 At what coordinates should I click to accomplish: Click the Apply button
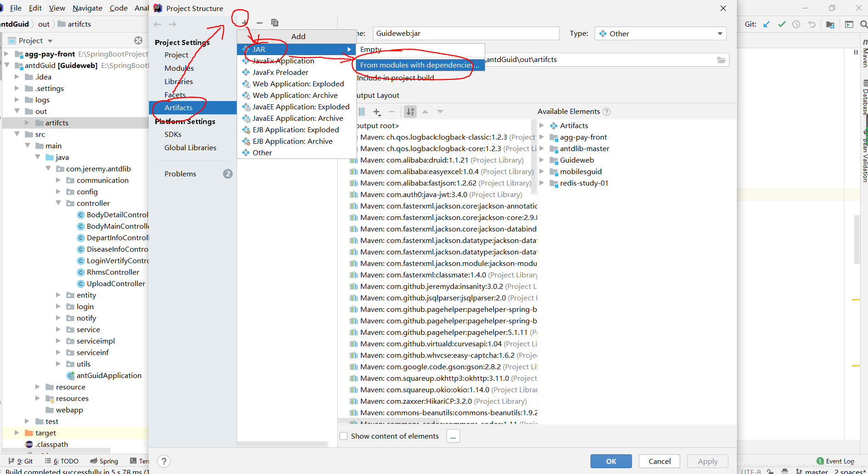point(708,461)
